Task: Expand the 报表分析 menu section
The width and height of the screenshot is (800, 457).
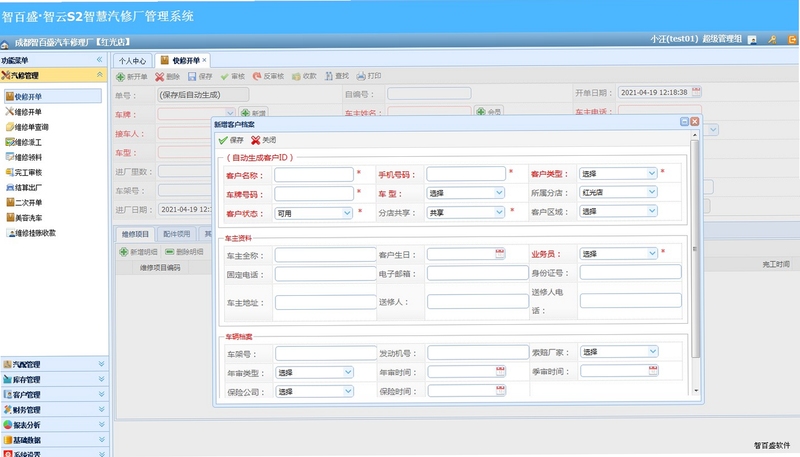Action: click(x=101, y=424)
